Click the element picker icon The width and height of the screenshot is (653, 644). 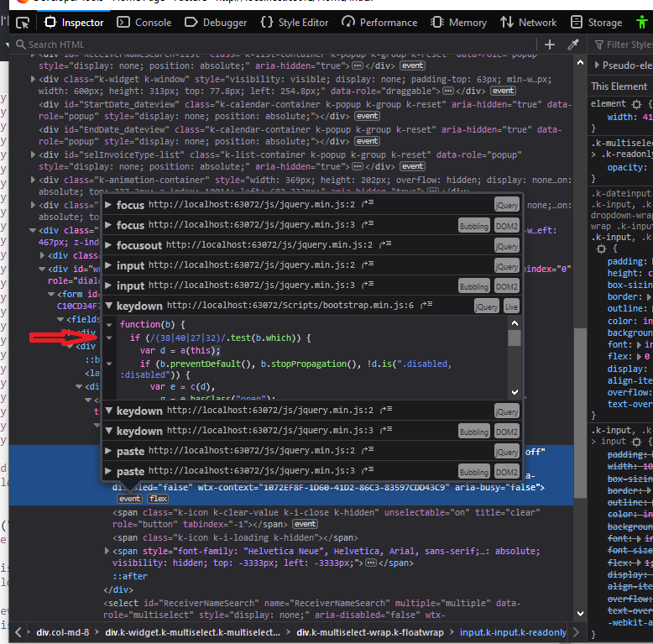[23, 23]
